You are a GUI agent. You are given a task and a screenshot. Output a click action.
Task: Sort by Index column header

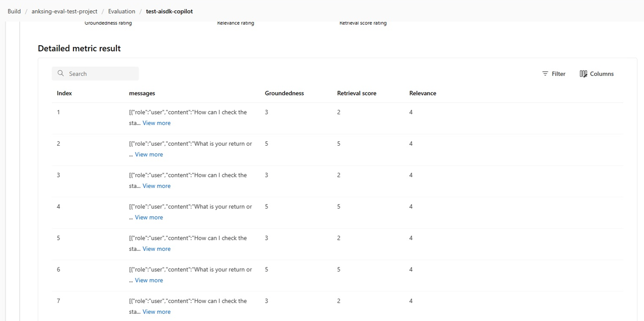64,93
